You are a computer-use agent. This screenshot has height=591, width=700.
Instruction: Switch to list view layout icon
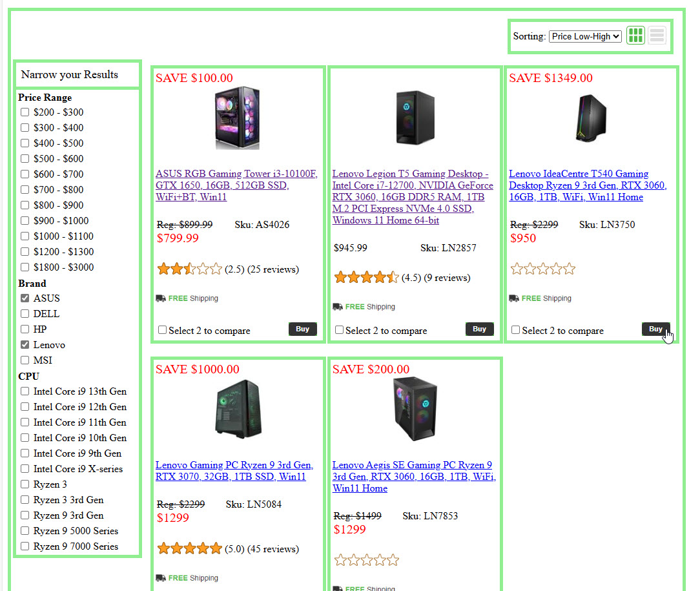point(657,36)
